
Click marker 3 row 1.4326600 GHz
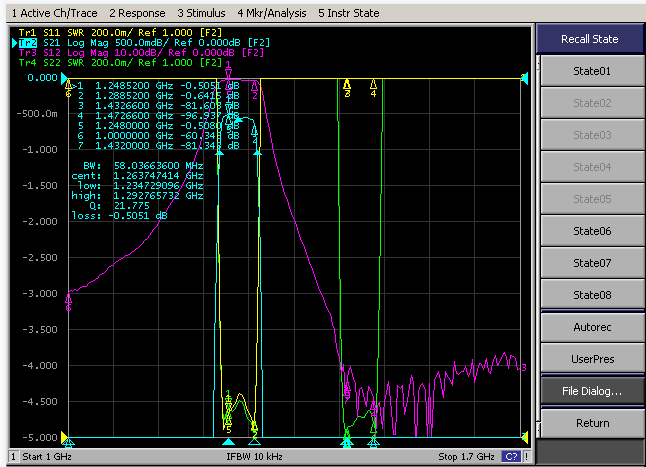tap(157, 106)
